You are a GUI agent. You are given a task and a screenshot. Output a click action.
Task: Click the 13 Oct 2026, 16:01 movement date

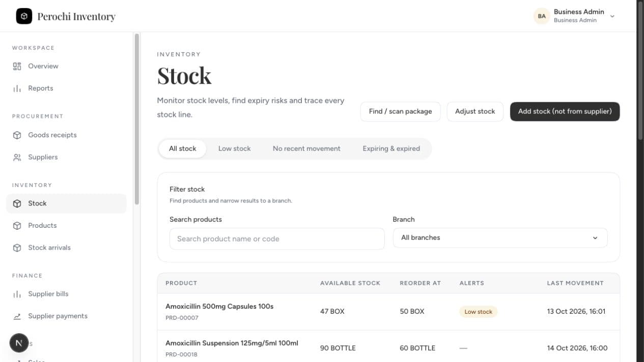click(x=576, y=311)
